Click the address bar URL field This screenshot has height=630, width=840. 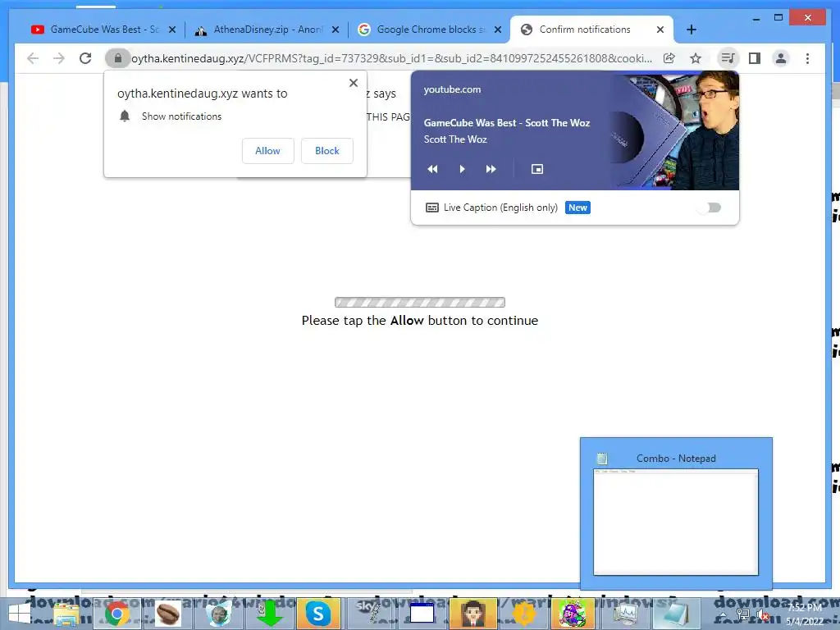[x=391, y=58]
